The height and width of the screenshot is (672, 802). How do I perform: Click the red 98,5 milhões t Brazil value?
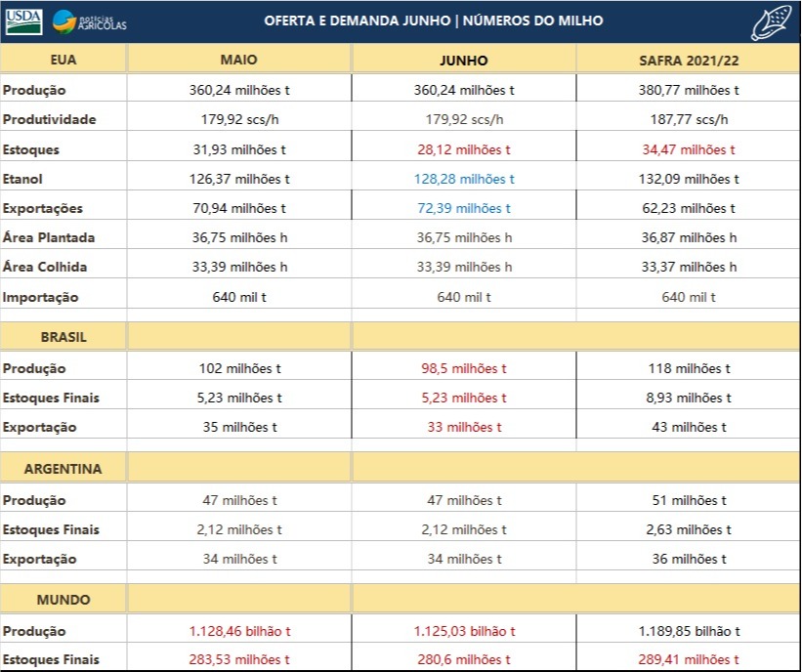(464, 368)
